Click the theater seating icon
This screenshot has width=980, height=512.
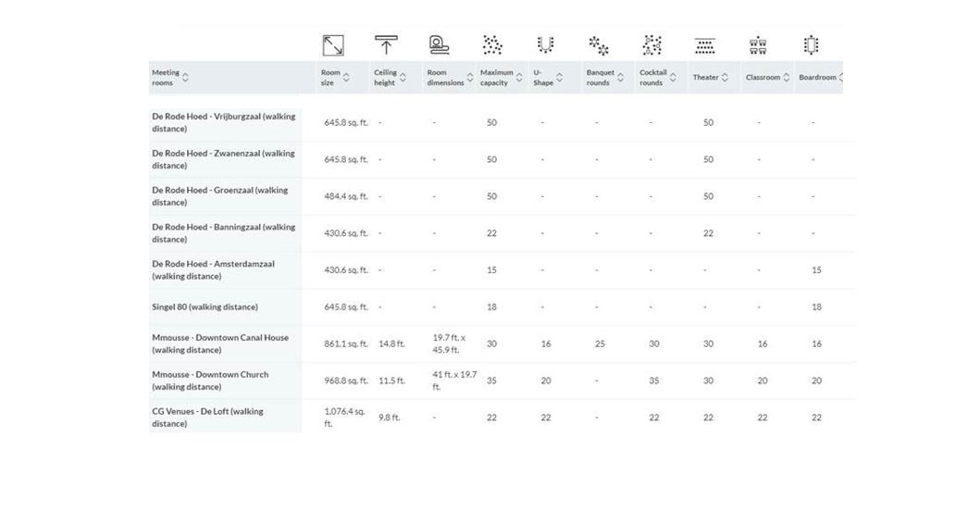pyautogui.click(x=705, y=45)
